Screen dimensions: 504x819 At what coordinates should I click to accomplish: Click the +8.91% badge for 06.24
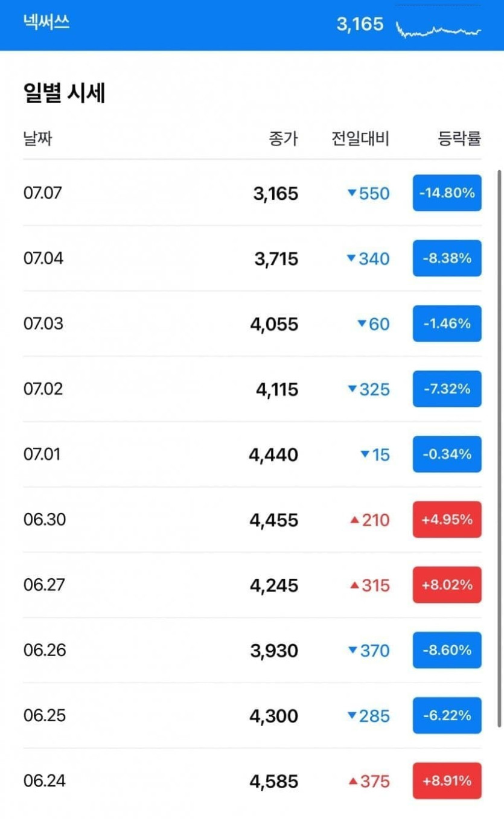pyautogui.click(x=447, y=780)
